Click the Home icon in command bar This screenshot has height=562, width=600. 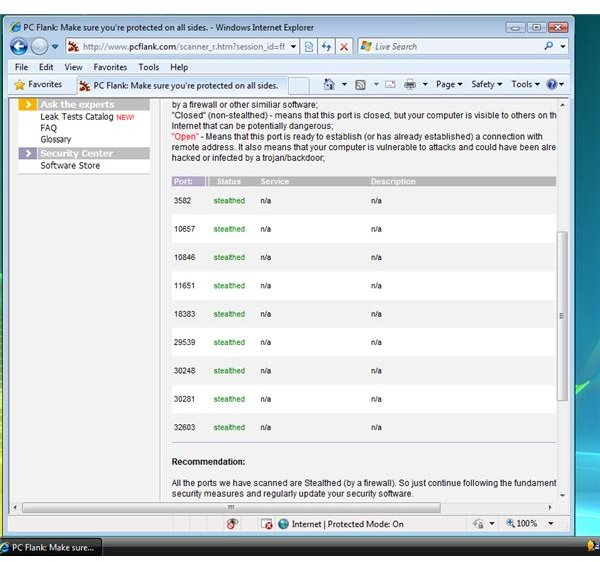tap(329, 84)
